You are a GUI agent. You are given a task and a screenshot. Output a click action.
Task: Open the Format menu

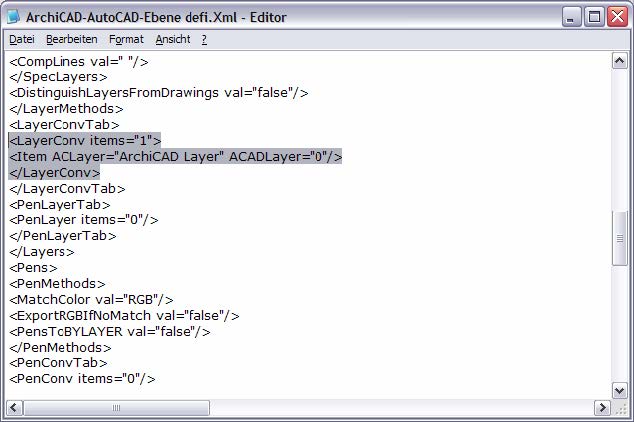pos(126,39)
